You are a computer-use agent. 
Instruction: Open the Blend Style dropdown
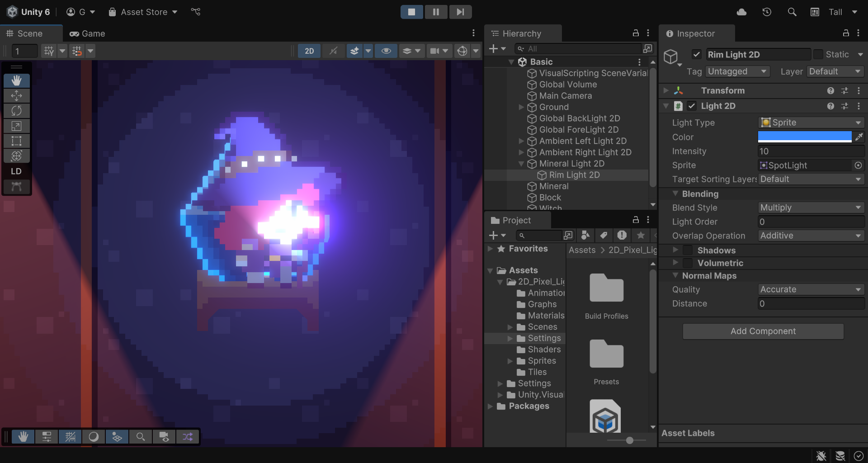point(811,208)
